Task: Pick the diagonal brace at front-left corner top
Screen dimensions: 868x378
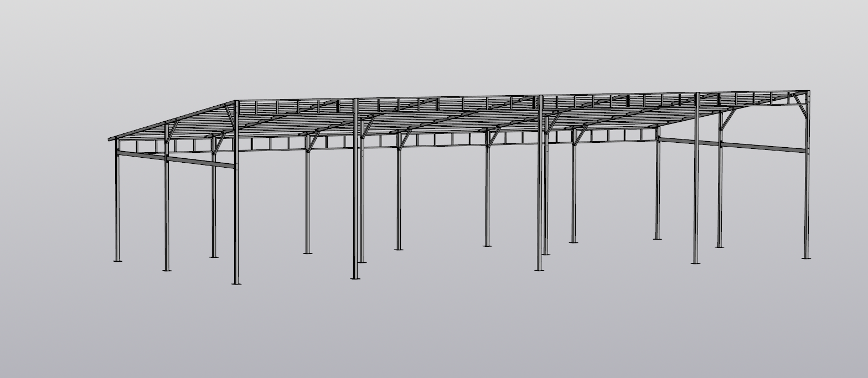Action: [229, 116]
